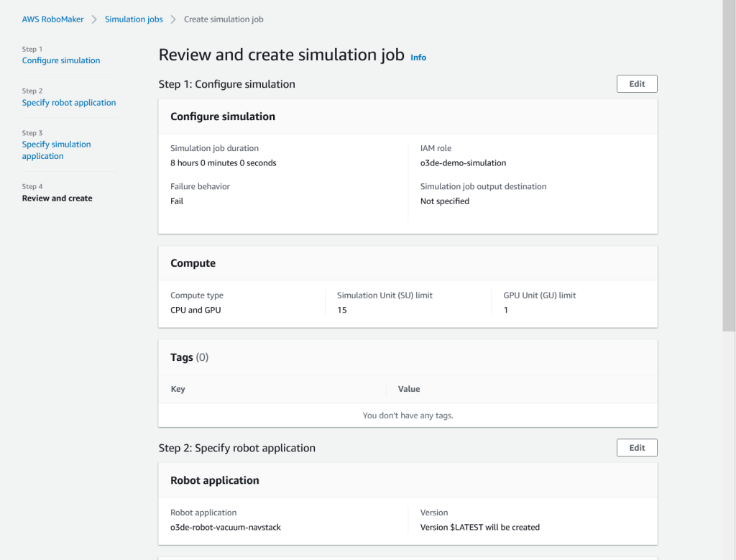This screenshot has width=736, height=560.
Task: Open the Info link beside the page title
Action: click(418, 58)
